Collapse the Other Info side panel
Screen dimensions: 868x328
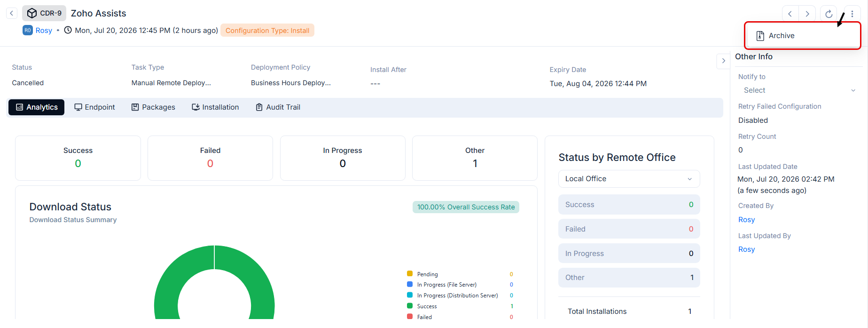point(723,61)
